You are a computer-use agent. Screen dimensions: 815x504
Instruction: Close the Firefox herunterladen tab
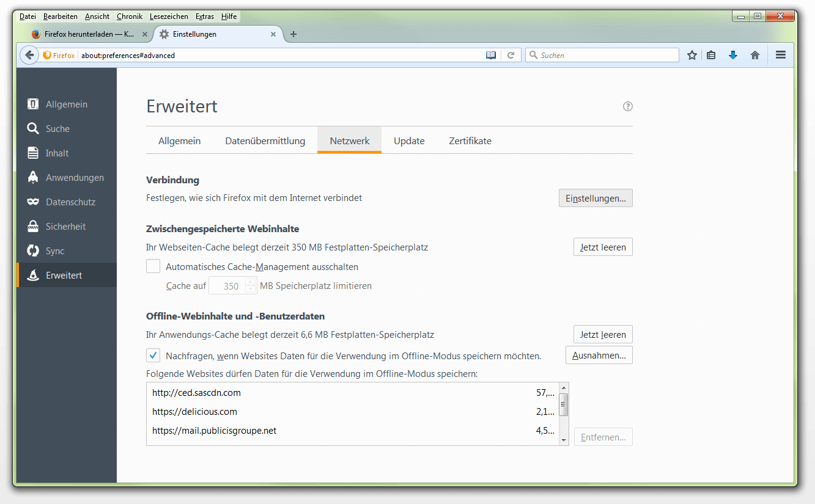(145, 34)
